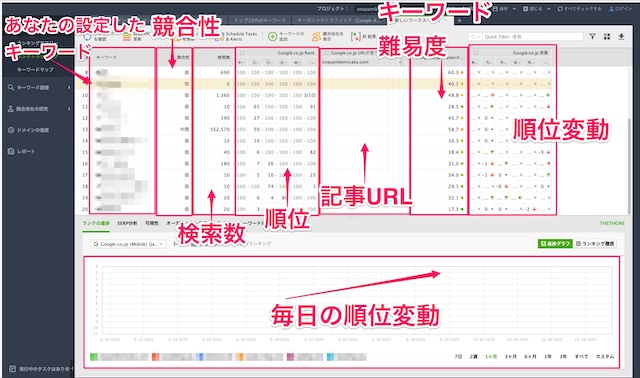
Task: Expand キーワード調査 in sidebar
Action: (x=39, y=87)
